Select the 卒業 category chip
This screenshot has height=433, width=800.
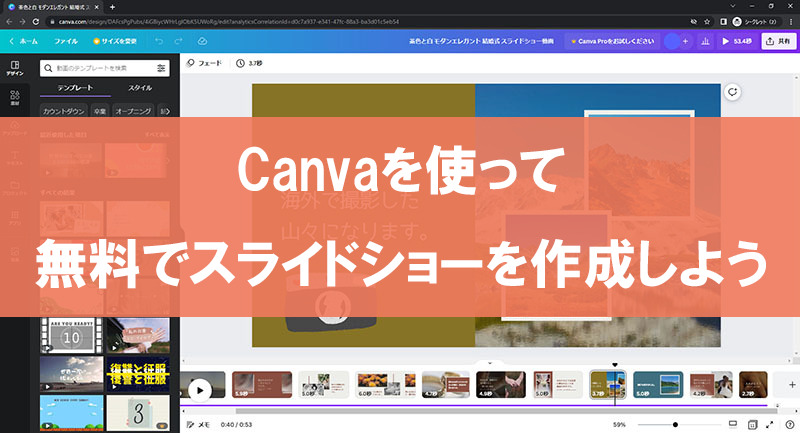point(99,111)
